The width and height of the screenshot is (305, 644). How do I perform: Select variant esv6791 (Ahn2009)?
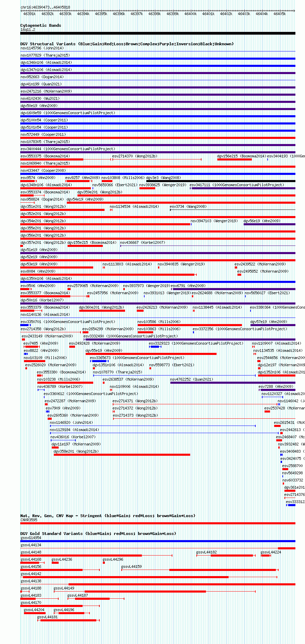click(188, 286)
